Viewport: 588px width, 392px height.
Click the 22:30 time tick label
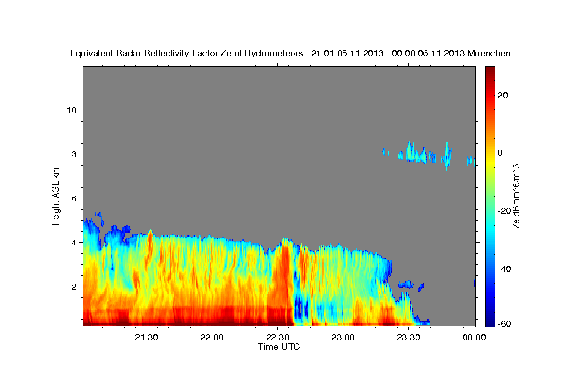click(277, 337)
